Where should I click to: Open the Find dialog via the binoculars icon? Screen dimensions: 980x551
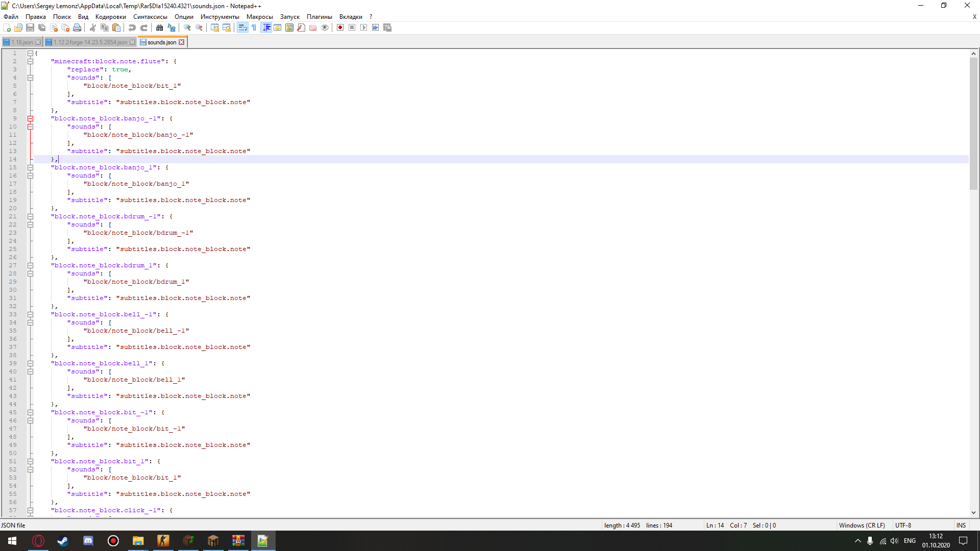click(159, 28)
